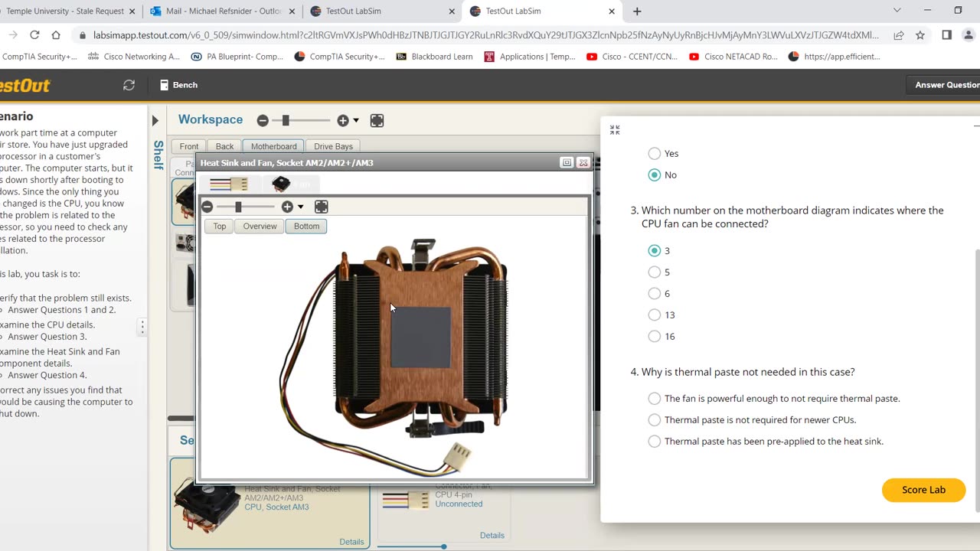980x551 pixels.
Task: Collapse the questions panel with shrink icon
Action: pos(615,130)
